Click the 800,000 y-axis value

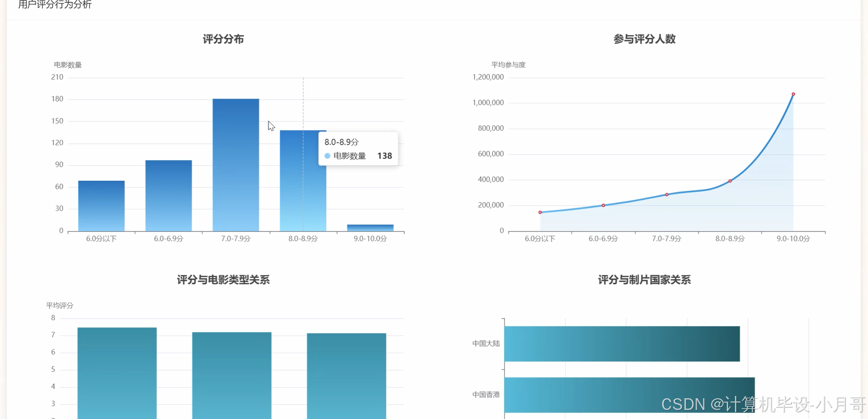[491, 129]
